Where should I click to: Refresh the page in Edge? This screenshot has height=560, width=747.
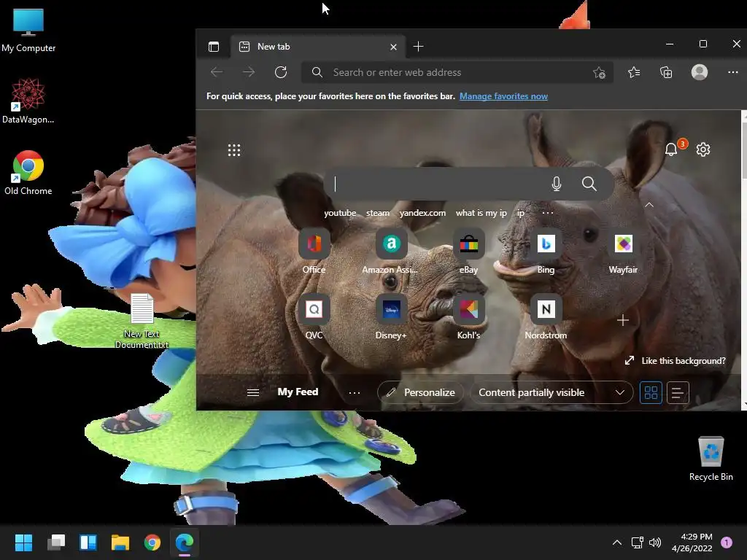tap(281, 72)
